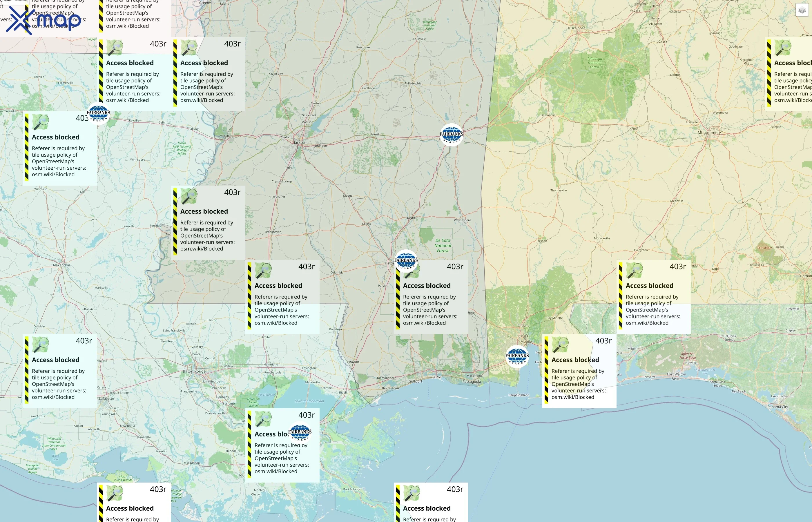
Task: Click the Kosciusko town label
Action: pyautogui.click(x=363, y=47)
